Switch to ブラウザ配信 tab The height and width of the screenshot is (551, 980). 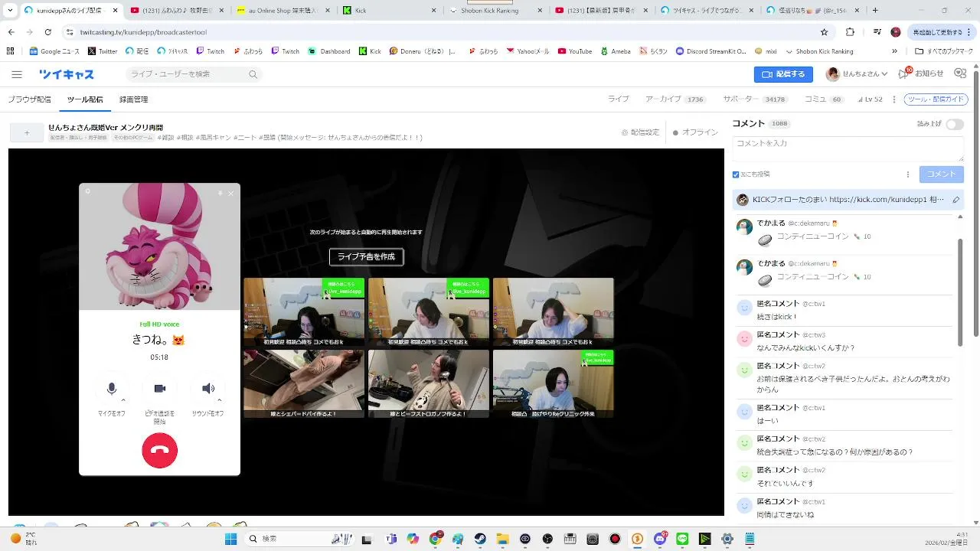[29, 99]
